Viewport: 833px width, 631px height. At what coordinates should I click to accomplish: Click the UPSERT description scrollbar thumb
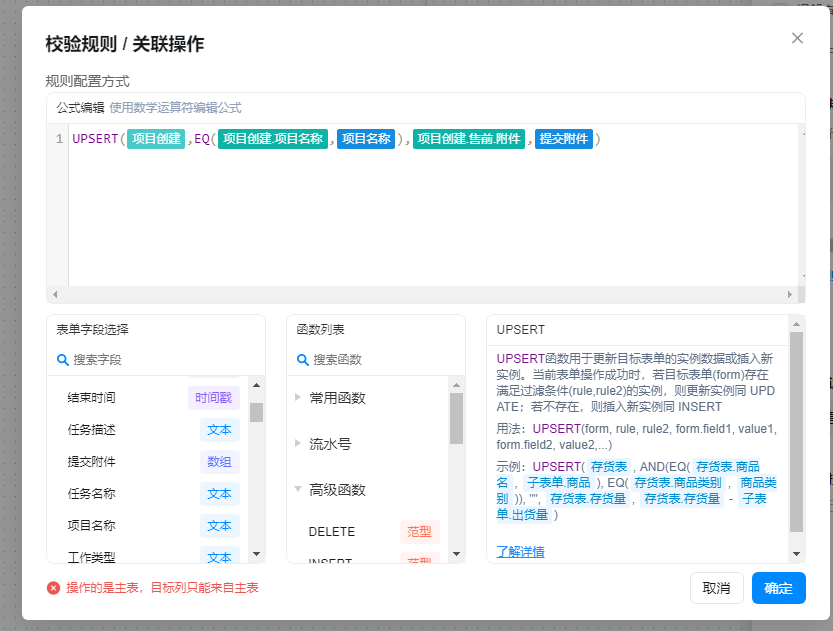(x=796, y=432)
